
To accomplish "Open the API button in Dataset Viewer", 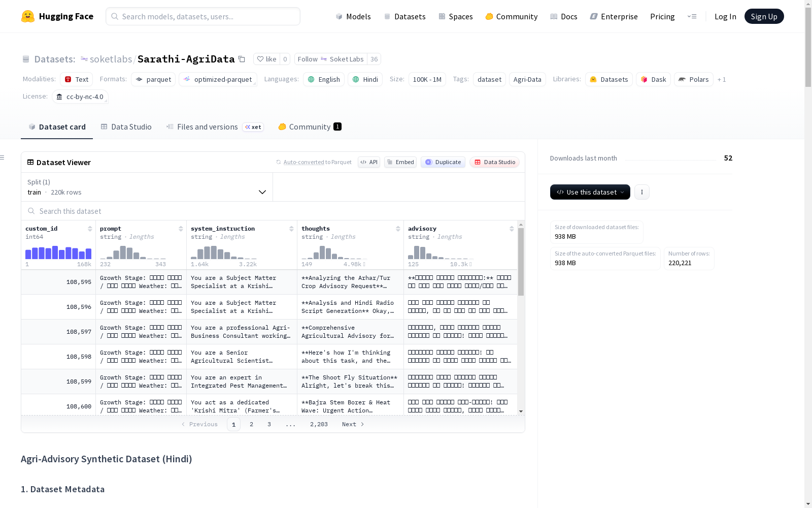I will tap(369, 162).
